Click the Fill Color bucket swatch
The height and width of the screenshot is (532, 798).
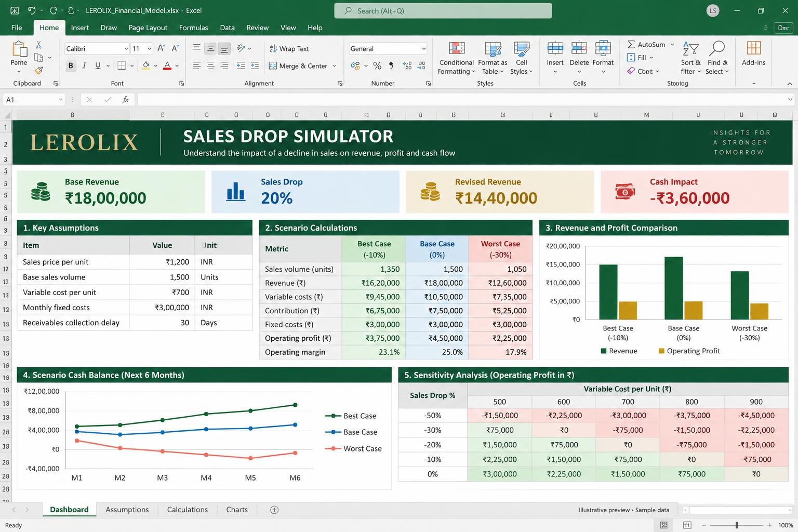(x=146, y=65)
